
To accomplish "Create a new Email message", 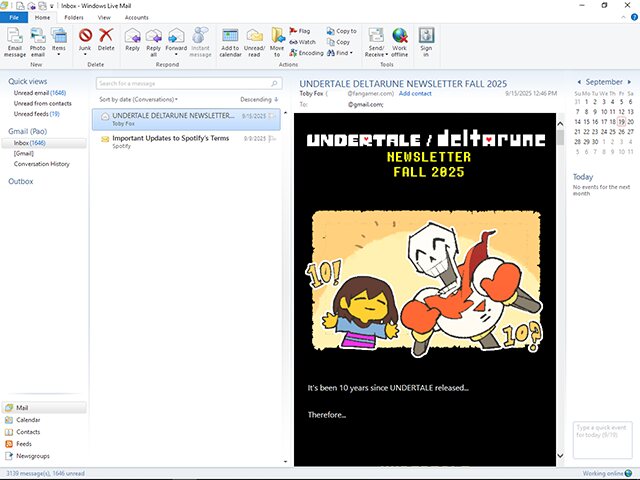I will 15,42.
